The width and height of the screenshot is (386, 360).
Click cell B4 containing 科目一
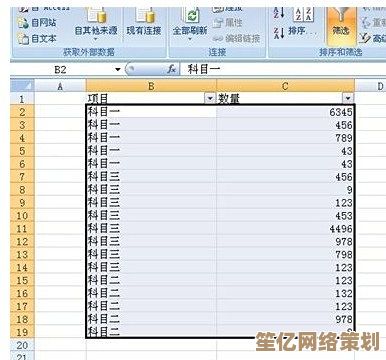click(151, 138)
